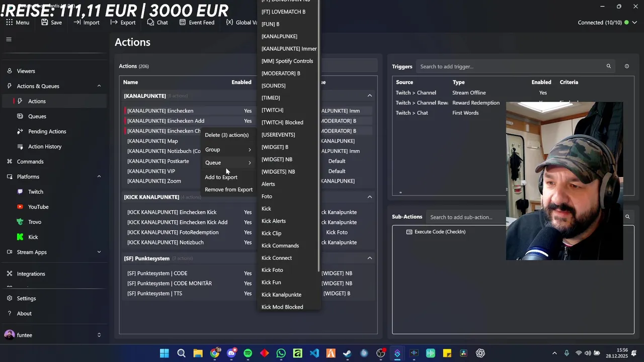Viewport: 644px width, 362px height.
Task: Click the Export toolbar button
Action: tap(123, 23)
